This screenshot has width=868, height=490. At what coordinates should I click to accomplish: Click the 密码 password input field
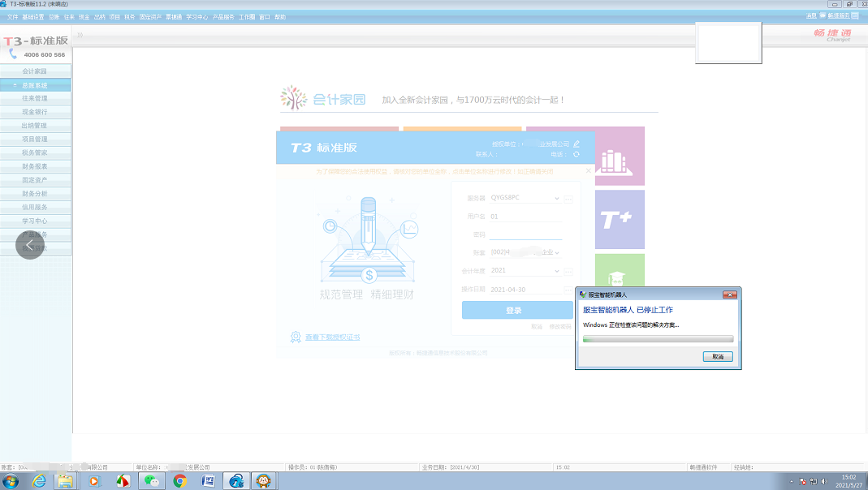point(525,234)
